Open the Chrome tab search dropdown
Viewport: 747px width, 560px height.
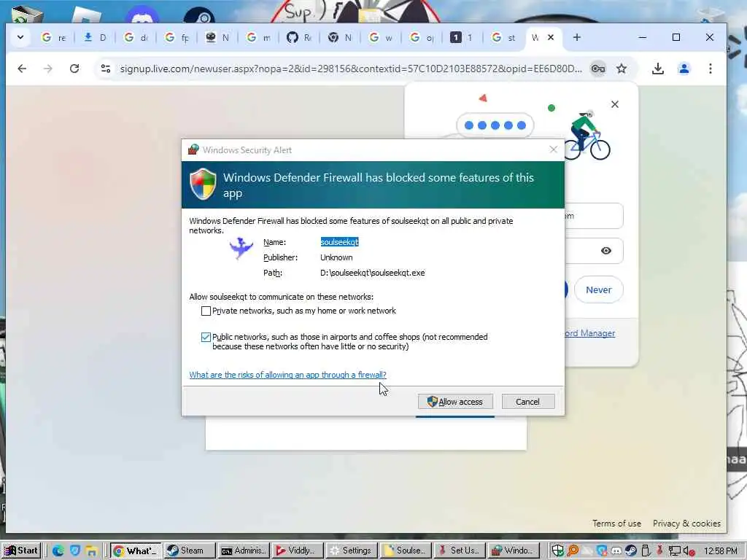[20, 37]
